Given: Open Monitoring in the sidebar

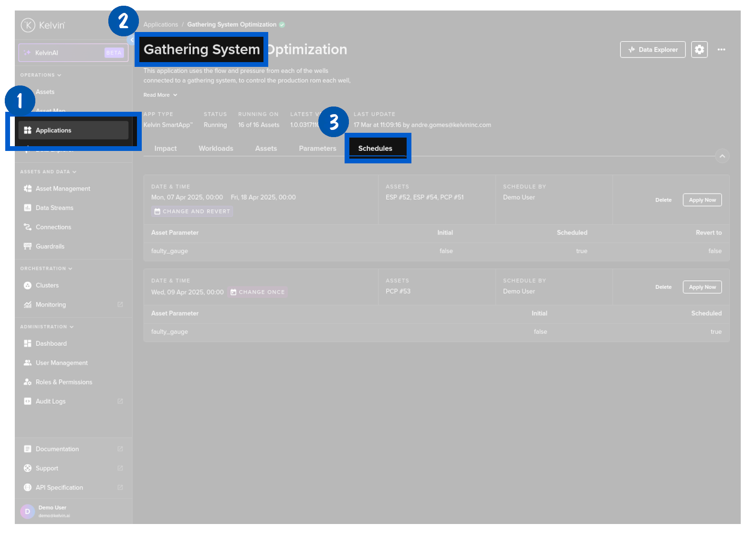Looking at the screenshot, I should (x=51, y=305).
